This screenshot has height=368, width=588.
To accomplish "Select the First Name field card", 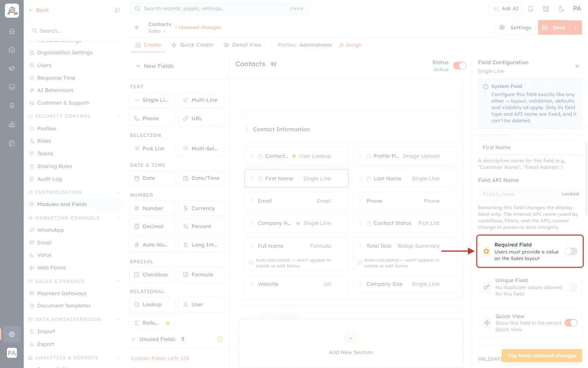I will pos(296,179).
